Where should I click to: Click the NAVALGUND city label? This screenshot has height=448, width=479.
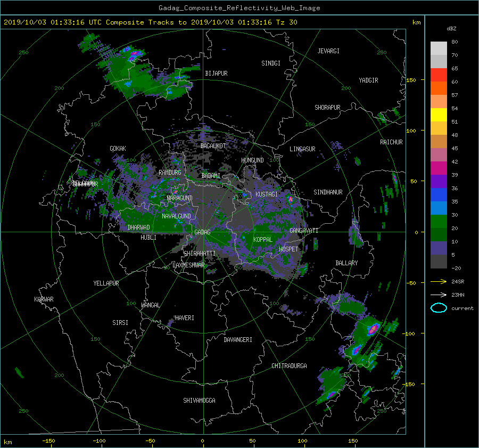(x=176, y=216)
